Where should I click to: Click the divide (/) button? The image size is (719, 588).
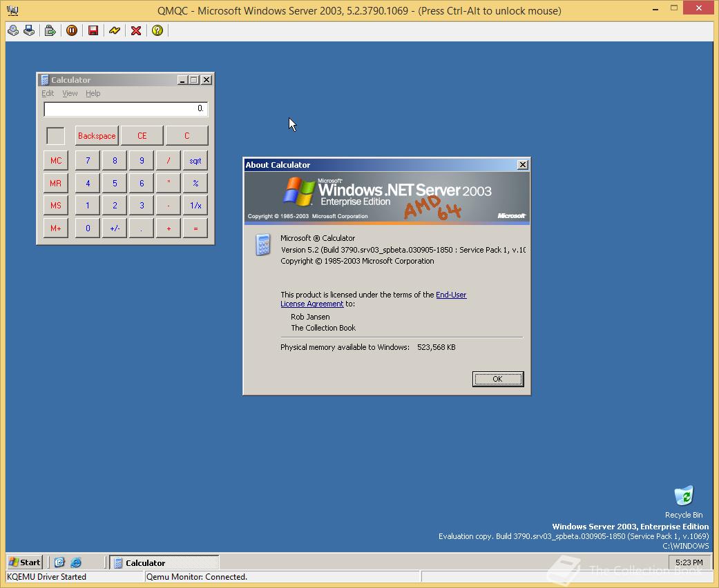pyautogui.click(x=169, y=160)
